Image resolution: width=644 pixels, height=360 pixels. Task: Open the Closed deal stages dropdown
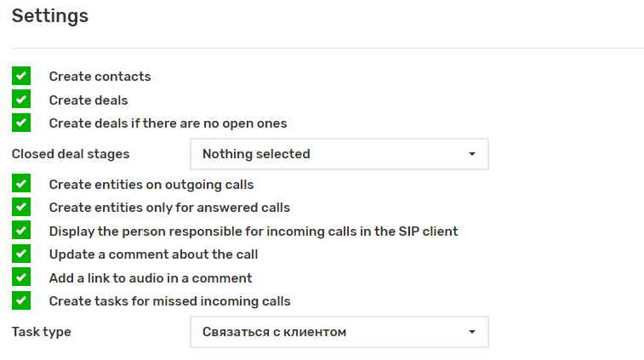coord(339,154)
